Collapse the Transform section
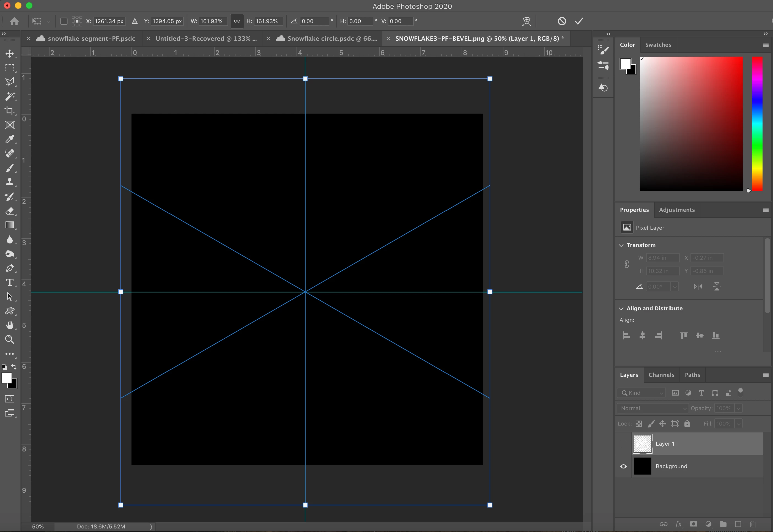 621,245
